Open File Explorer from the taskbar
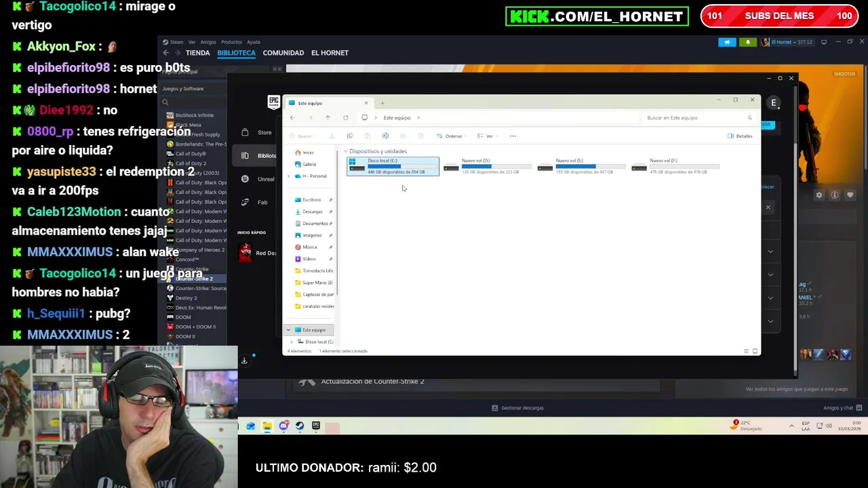This screenshot has width=868, height=488. tap(267, 426)
